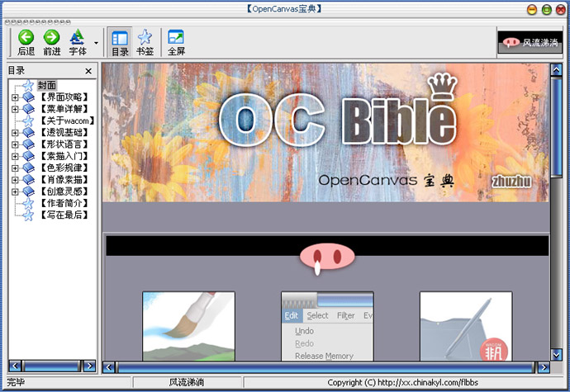This screenshot has height=392, width=570.
Task: Expand the 【创意灵感】 node
Action: (15, 191)
